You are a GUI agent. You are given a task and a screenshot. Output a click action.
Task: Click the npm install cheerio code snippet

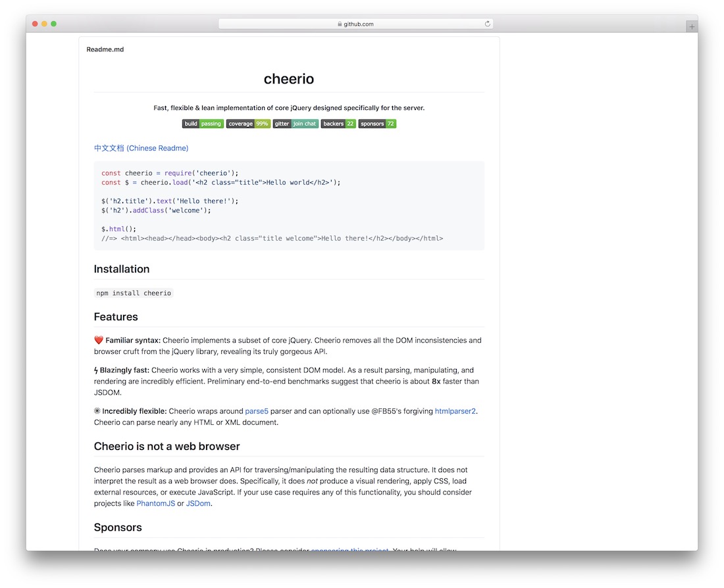pos(134,293)
